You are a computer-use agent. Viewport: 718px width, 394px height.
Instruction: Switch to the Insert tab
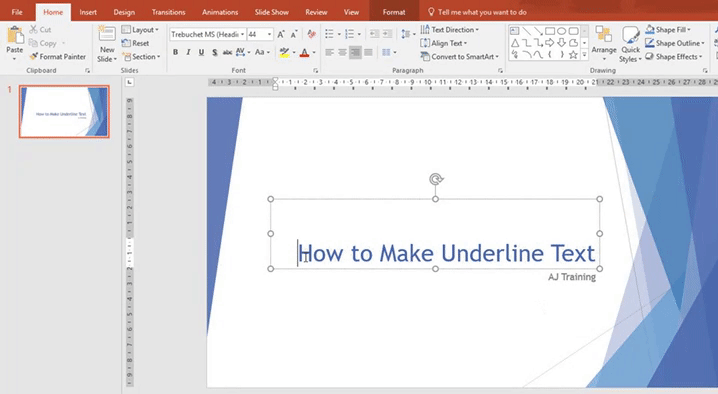(88, 12)
